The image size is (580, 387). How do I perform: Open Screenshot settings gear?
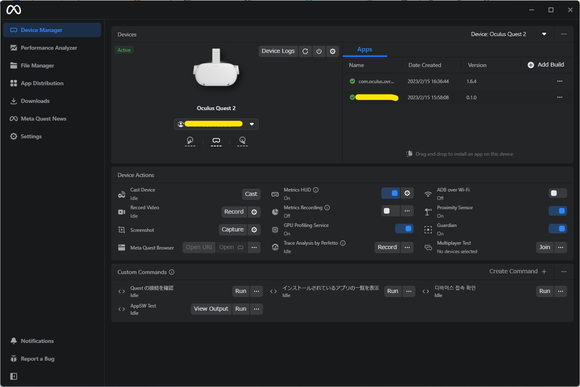click(x=254, y=229)
